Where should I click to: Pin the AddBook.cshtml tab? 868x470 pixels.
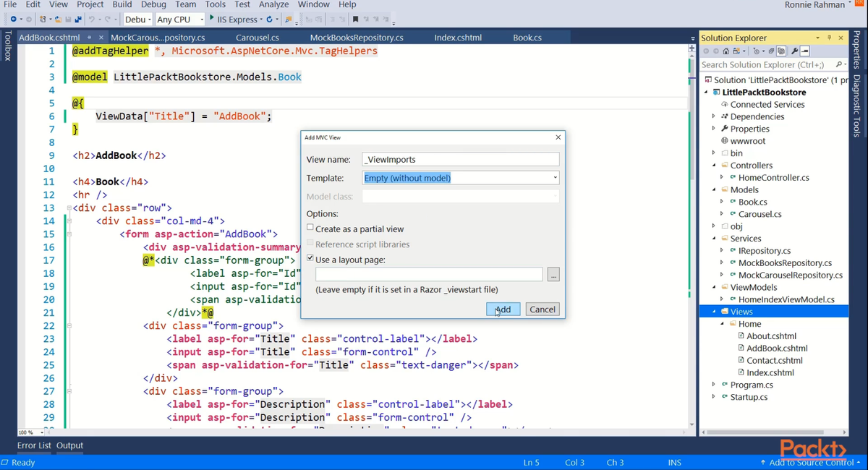(x=89, y=38)
